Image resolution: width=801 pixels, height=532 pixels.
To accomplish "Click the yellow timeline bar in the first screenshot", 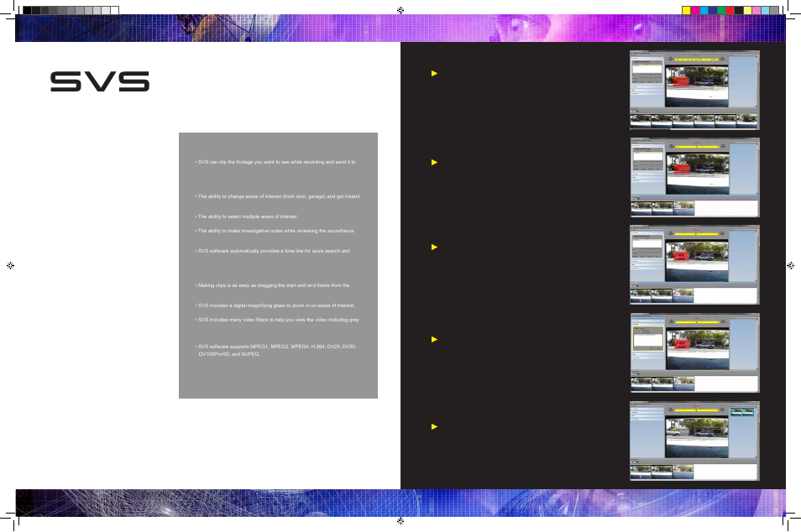I will 697,60.
